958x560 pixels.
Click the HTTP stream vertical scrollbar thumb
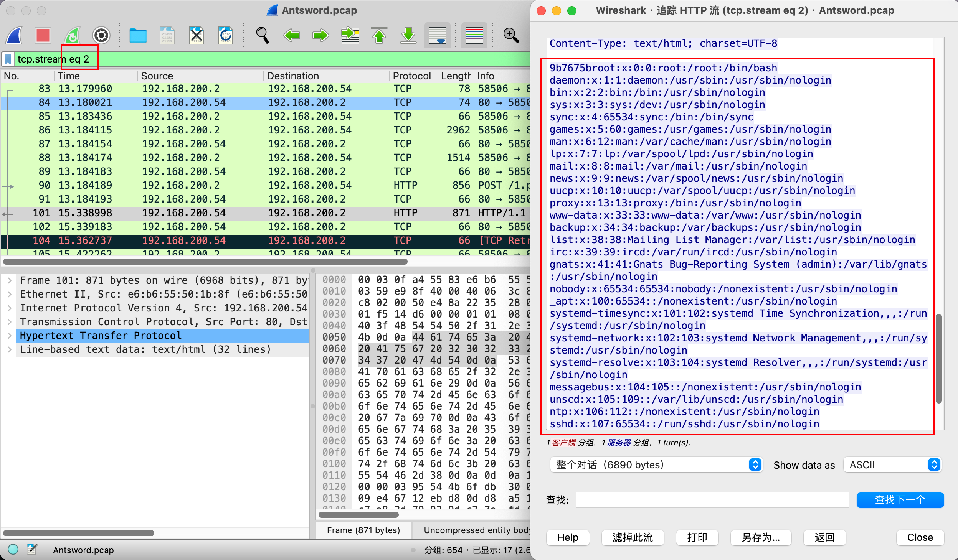click(939, 359)
